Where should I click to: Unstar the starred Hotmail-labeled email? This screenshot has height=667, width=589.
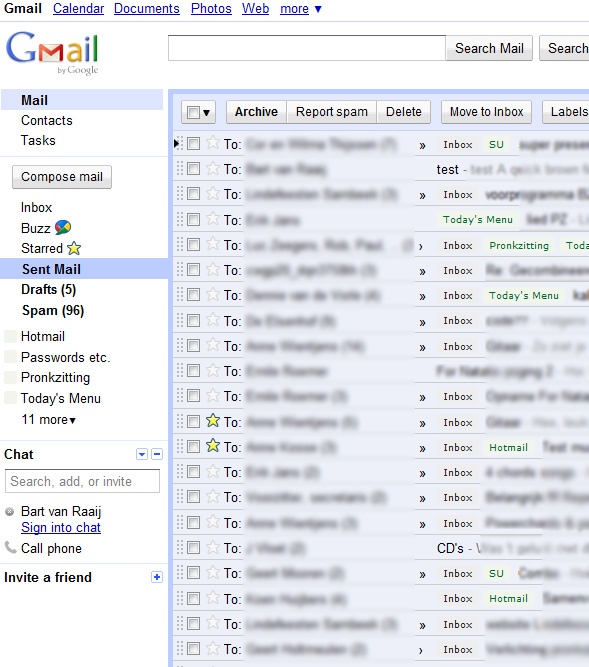[x=213, y=446]
